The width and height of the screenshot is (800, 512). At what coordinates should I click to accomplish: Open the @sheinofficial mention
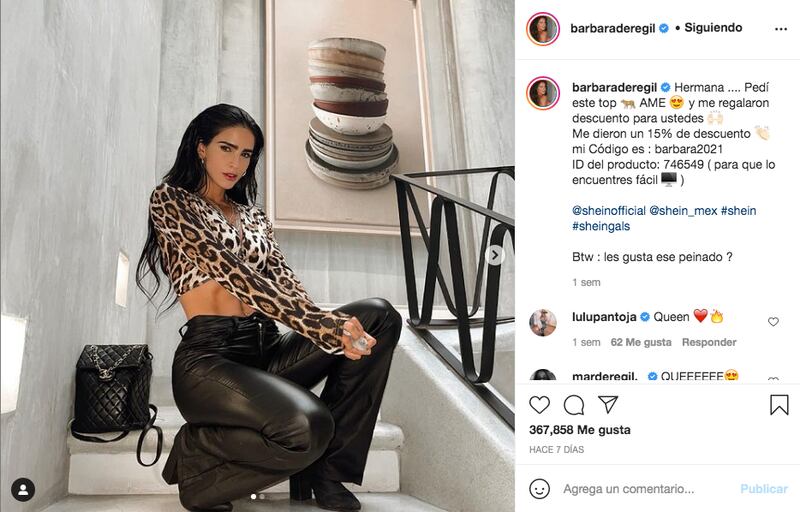coord(609,211)
